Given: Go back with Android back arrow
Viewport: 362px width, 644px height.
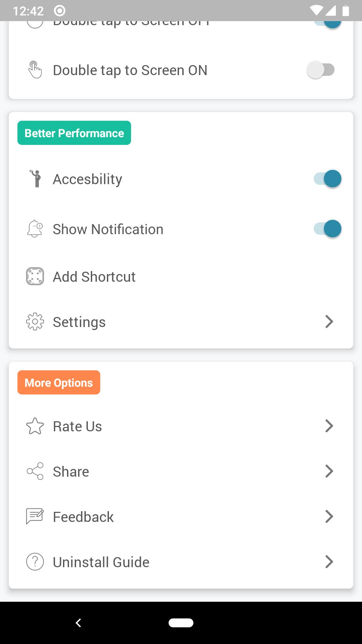Looking at the screenshot, I should [x=78, y=623].
